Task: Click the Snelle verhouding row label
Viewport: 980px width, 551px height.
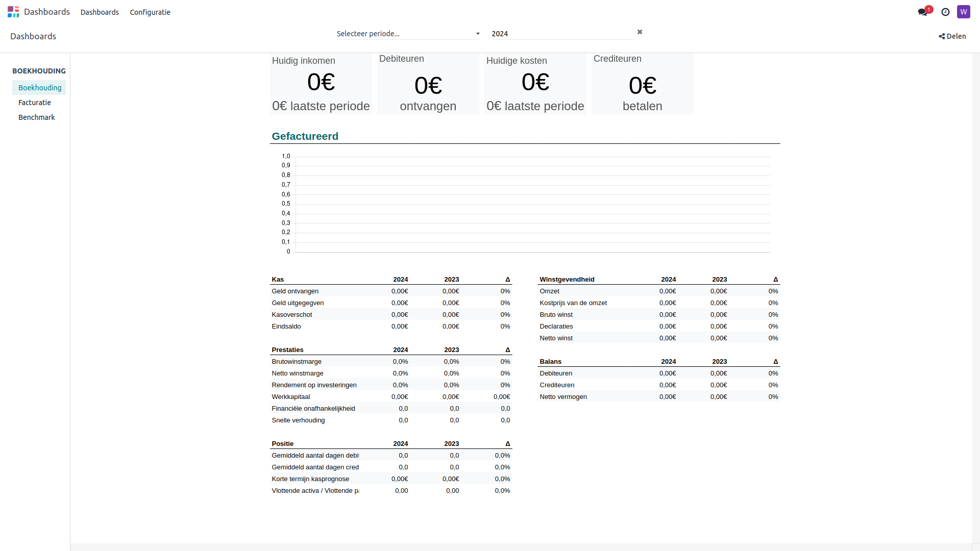Action: 298,420
